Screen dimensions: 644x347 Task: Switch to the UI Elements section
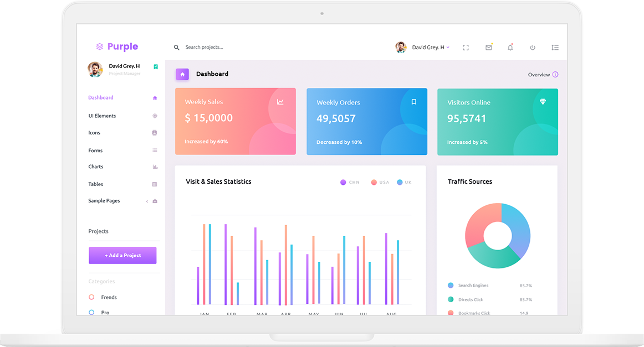102,116
